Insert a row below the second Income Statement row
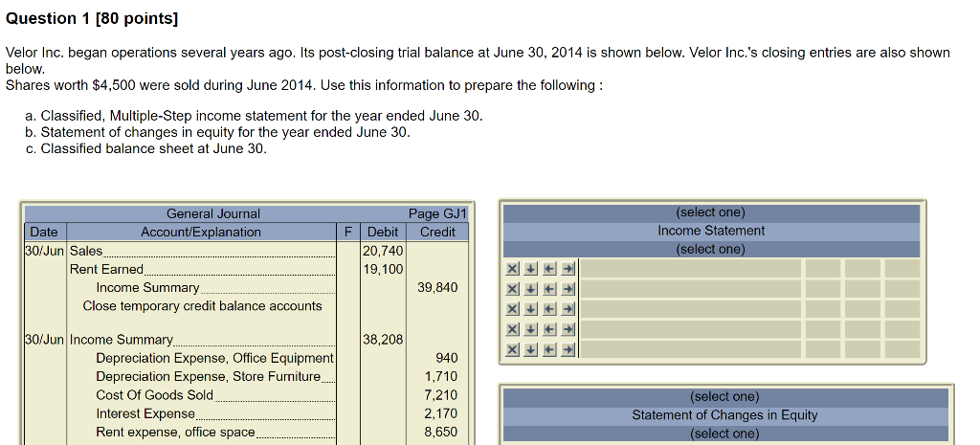 530,289
